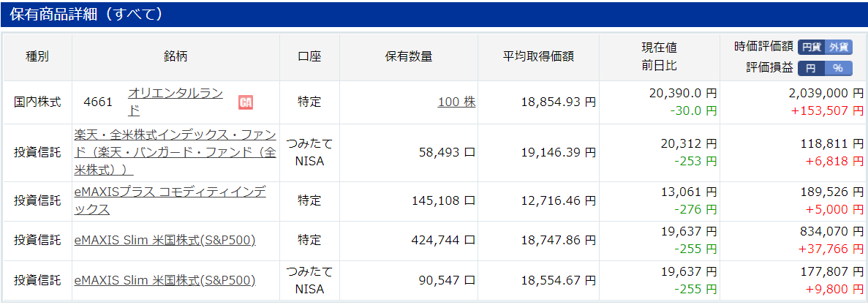Click the 銘柄 column header
Viewport: 868px width, 305px height.
click(176, 57)
